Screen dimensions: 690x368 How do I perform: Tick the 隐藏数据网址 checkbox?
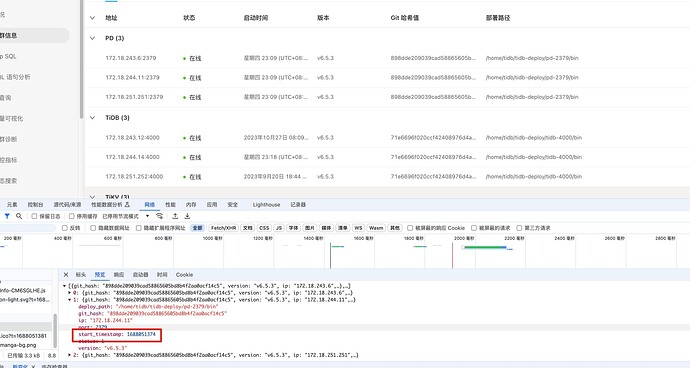pyautogui.click(x=93, y=228)
